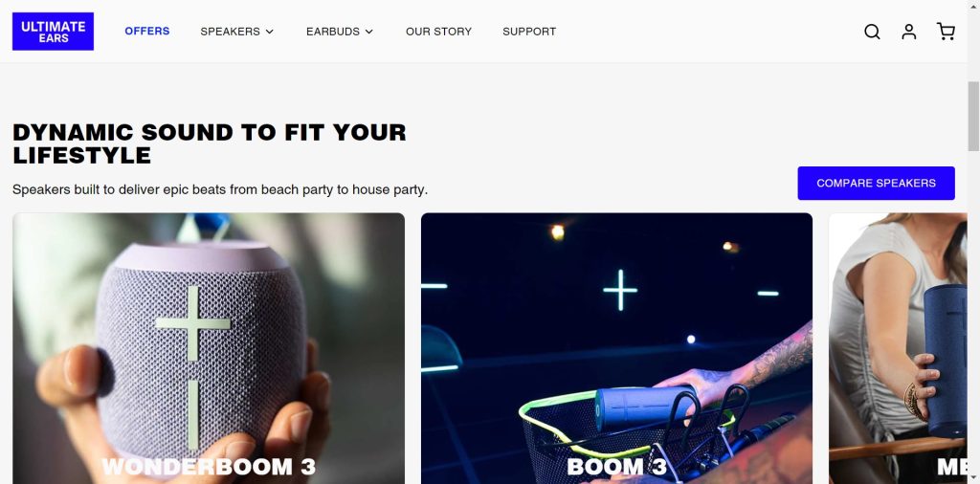Go to the Offers page
Viewport: 980px width, 484px height.
tap(146, 32)
